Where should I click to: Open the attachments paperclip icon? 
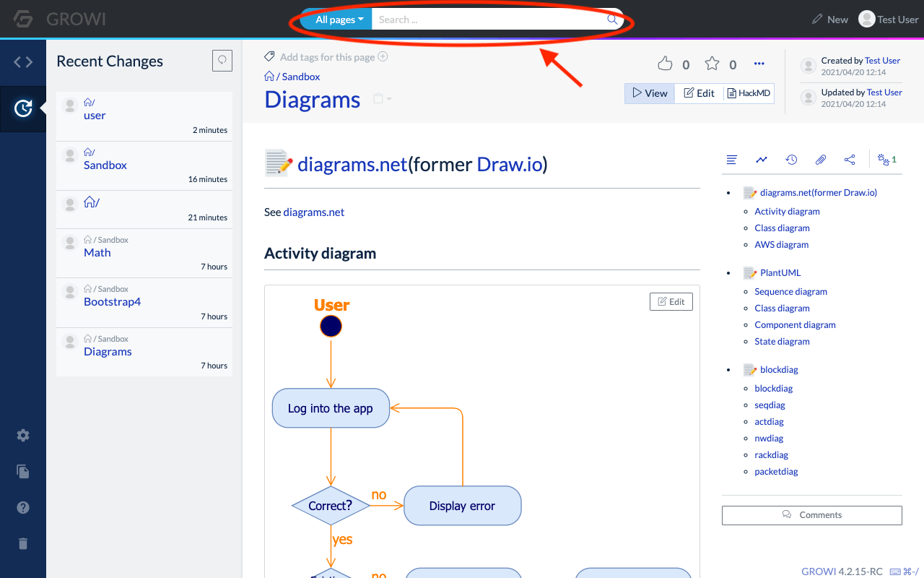[821, 160]
